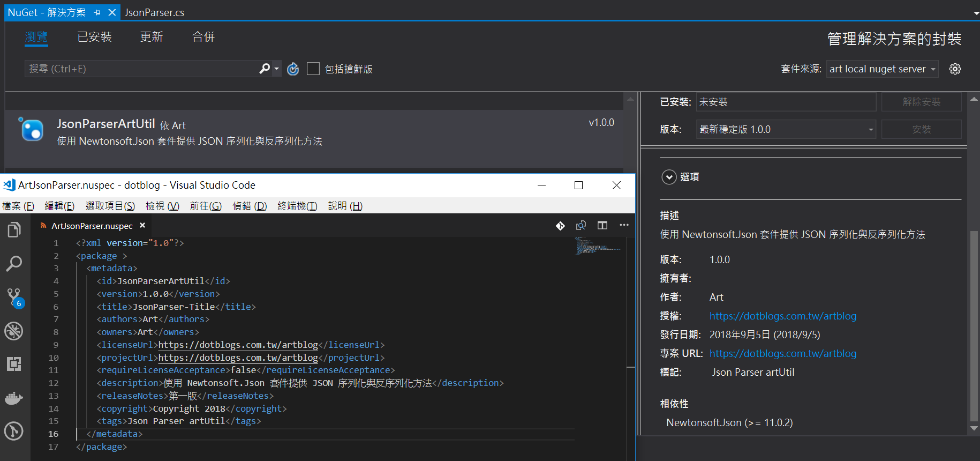Open VS Code Extensions sidebar icon
Screen dimensions: 980x461
[x=14, y=364]
